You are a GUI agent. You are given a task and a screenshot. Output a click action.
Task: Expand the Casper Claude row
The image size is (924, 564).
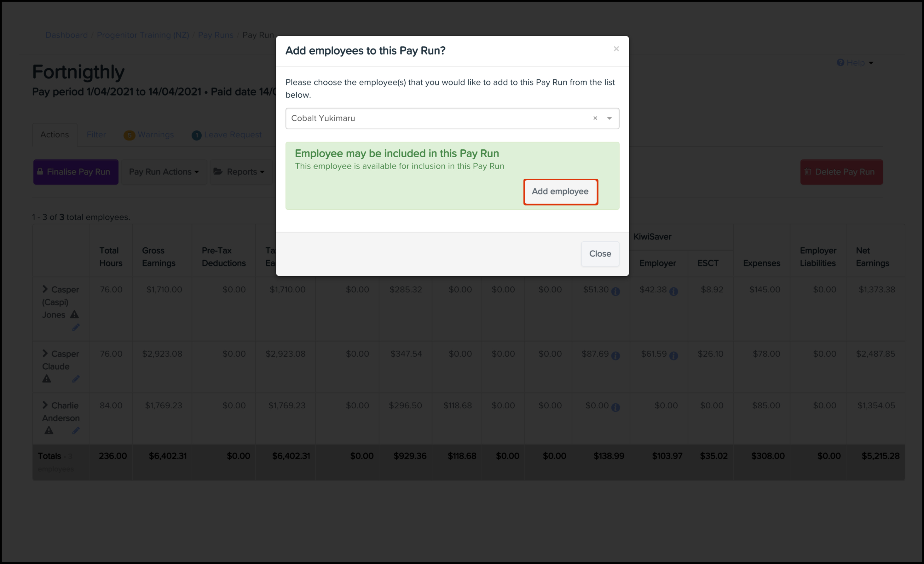pos(45,353)
